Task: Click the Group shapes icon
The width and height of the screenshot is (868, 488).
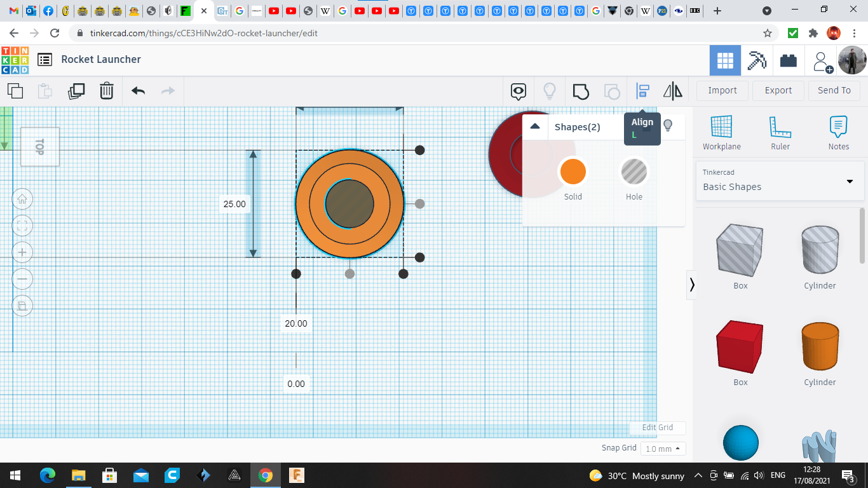Action: point(580,91)
